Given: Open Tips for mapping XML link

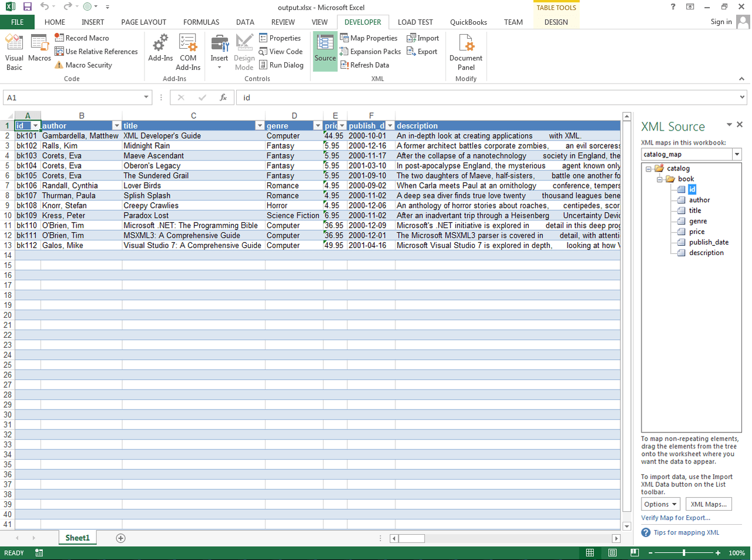Looking at the screenshot, I should [x=686, y=532].
